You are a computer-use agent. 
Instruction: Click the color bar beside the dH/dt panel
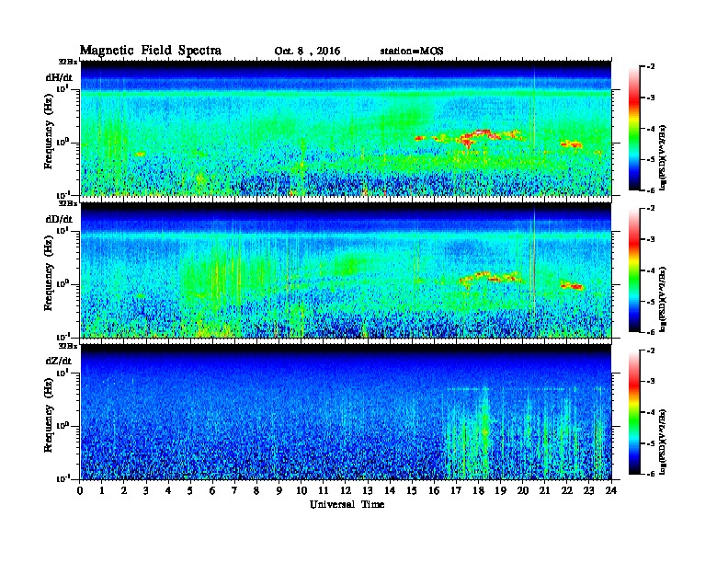pos(634,128)
